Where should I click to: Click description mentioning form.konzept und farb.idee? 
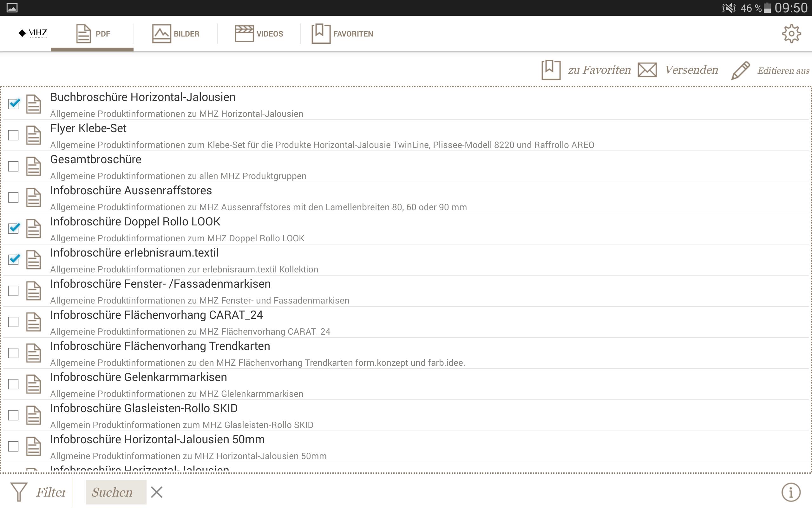[x=257, y=363]
